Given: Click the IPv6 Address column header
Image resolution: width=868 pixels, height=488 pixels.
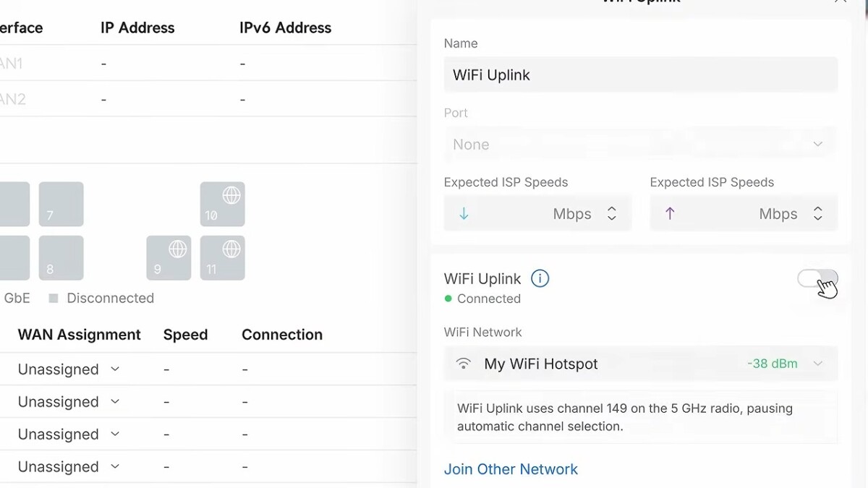Looking at the screenshot, I should (x=286, y=28).
